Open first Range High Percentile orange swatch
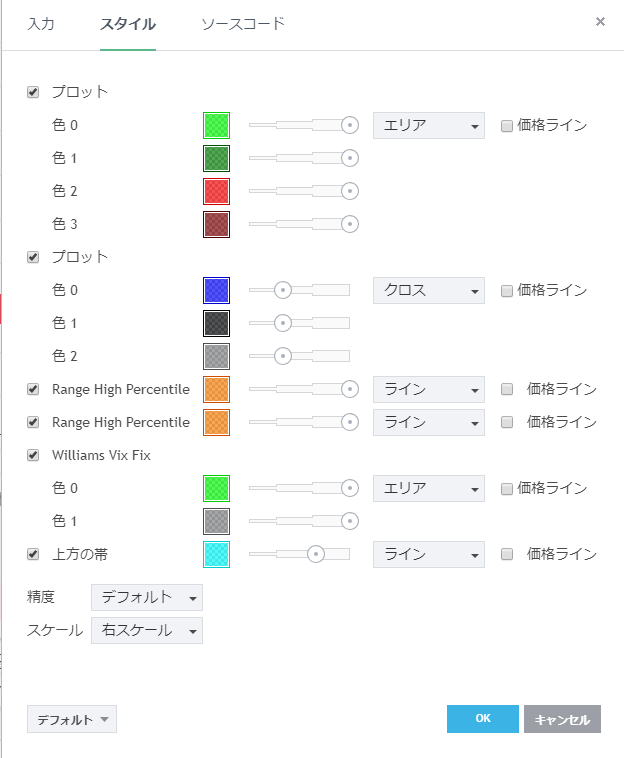The width and height of the screenshot is (624, 758). (216, 389)
